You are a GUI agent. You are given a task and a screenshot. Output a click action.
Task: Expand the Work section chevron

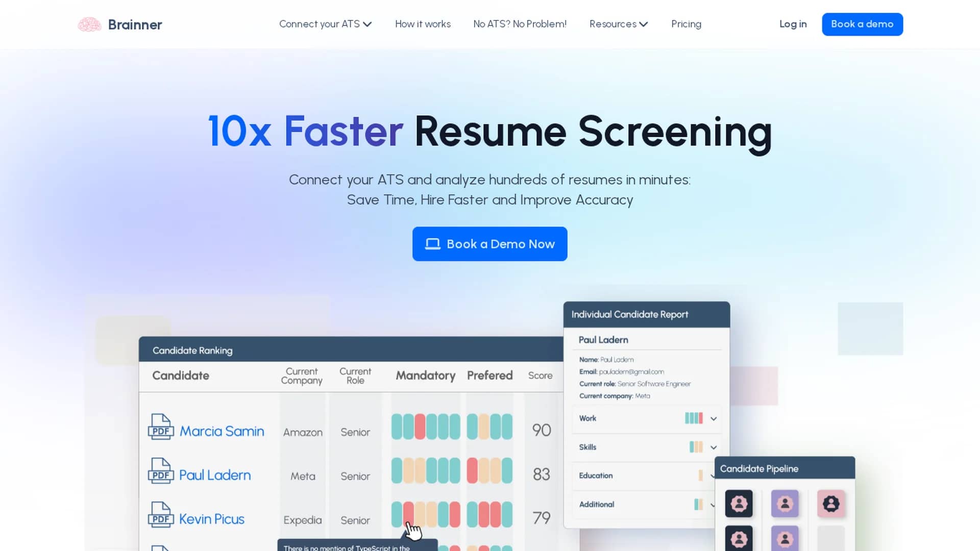[714, 419]
